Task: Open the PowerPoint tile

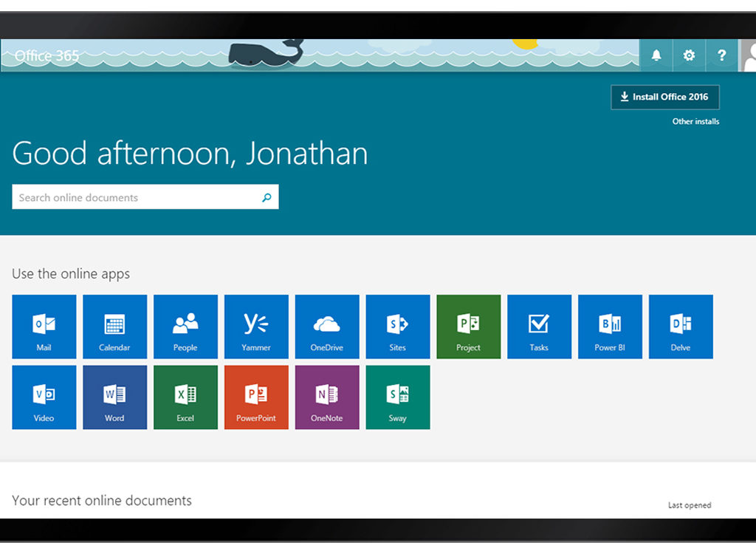Action: (256, 397)
